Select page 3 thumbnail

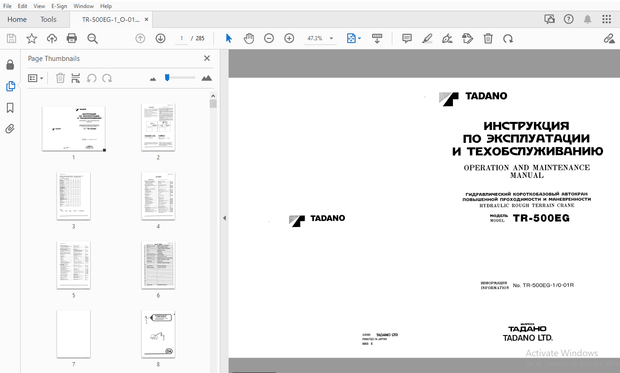tap(74, 196)
